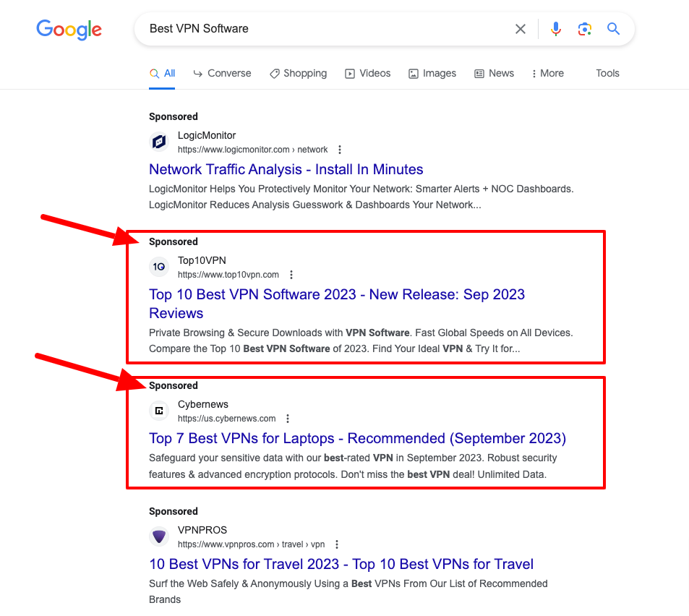Click the logicmonitor.com › network URL text
The height and width of the screenshot is (616, 689).
(252, 150)
